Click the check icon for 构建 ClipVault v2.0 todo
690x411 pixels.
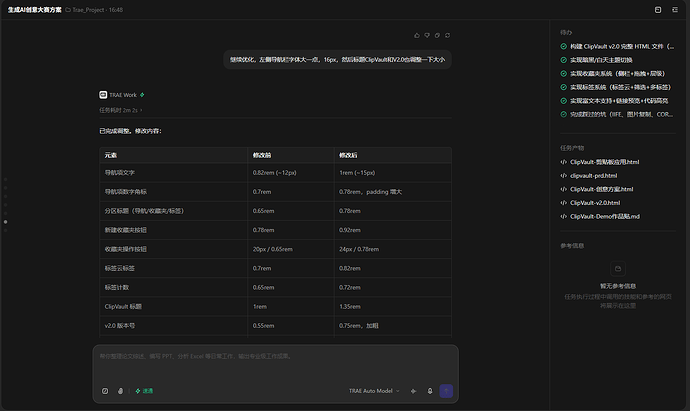point(564,46)
